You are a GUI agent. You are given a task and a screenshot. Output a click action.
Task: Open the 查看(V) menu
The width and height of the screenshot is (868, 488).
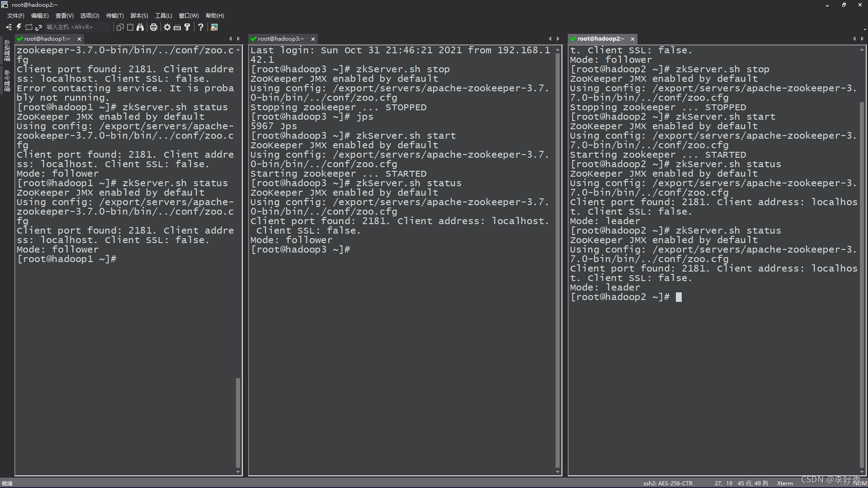(x=64, y=15)
